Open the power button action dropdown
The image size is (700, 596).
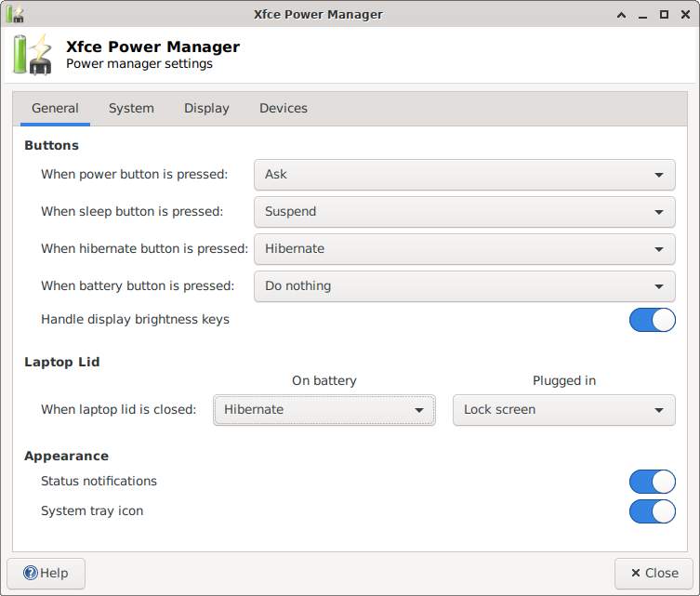(x=464, y=175)
